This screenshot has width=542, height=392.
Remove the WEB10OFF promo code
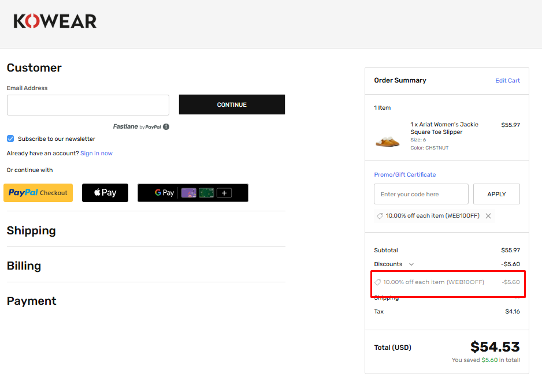coord(488,216)
